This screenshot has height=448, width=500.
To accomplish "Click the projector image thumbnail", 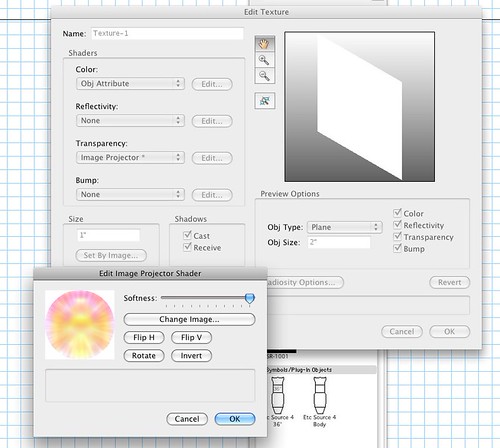I will point(80,325).
